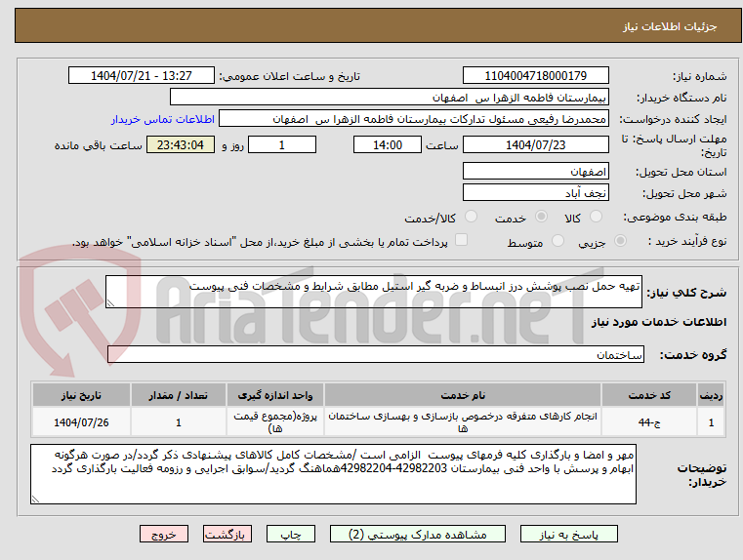Click the buyer notes textarea توضیحات خریدار
This screenshot has height=560, width=743.
tap(333, 474)
